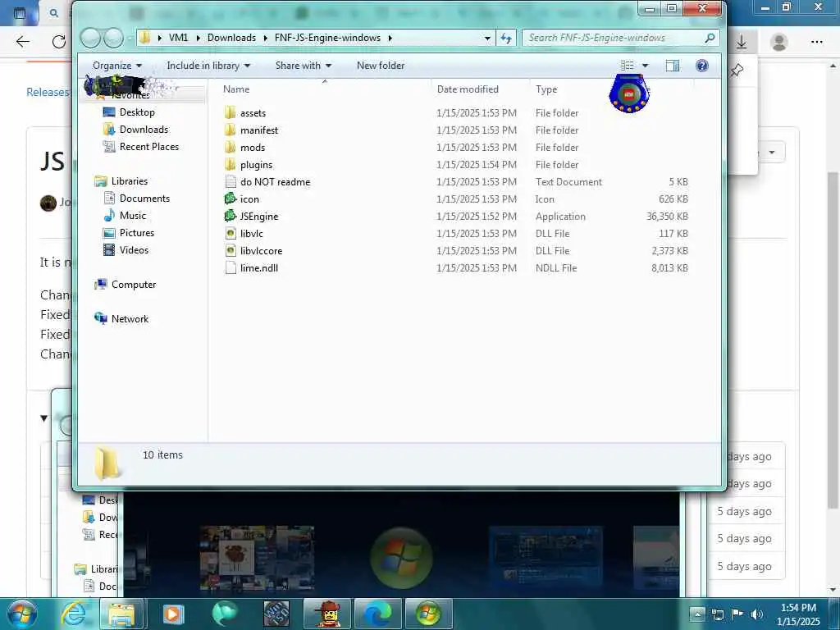Viewport: 840px width, 630px height.
Task: Open the address bar history dropdown
Action: coord(487,38)
